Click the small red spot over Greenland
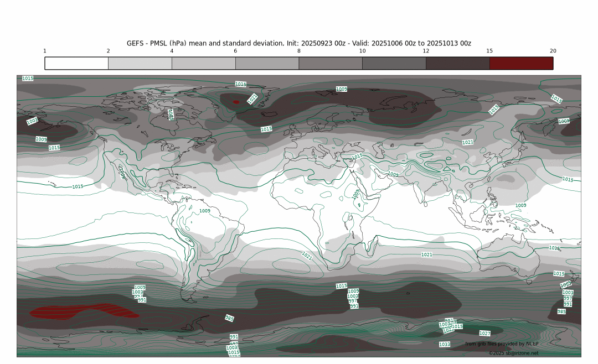Screen dimensions: 598x364 [x=236, y=102]
